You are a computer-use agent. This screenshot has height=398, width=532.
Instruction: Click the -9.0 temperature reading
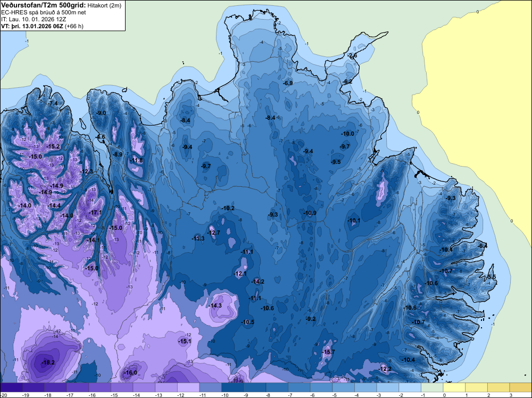[x=101, y=113]
